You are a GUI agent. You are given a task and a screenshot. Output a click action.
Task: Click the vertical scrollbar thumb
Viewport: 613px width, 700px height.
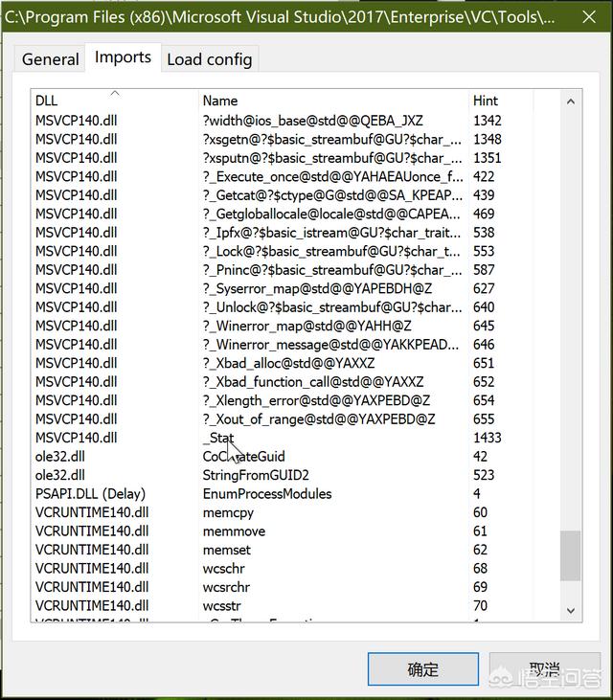pyautogui.click(x=571, y=555)
